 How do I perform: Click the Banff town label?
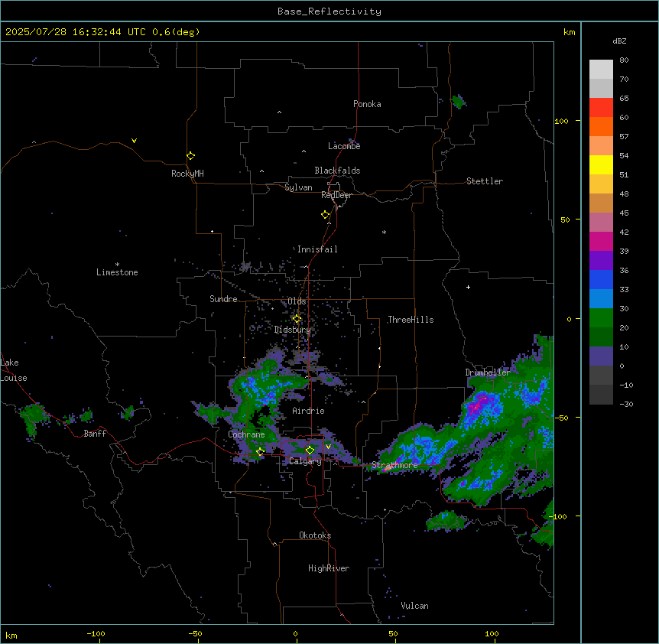[95, 434]
